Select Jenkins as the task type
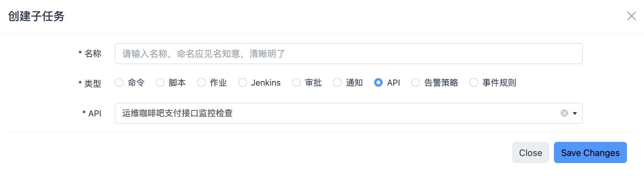 (x=243, y=82)
